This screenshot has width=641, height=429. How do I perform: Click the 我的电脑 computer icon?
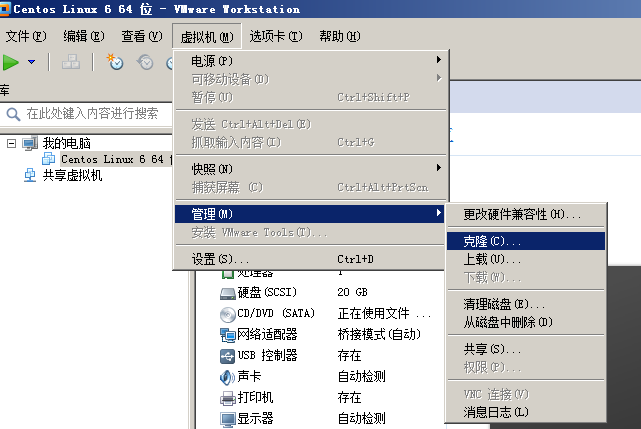30,143
